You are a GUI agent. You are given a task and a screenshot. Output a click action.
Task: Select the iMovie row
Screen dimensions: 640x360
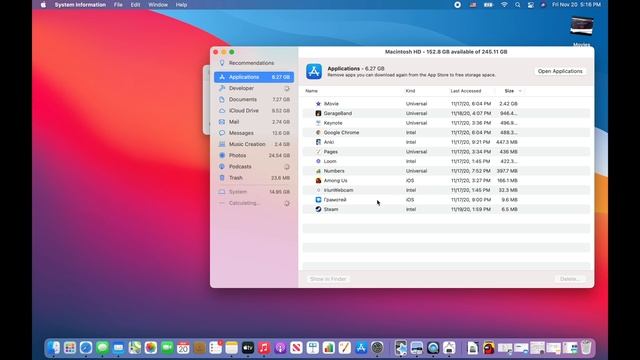pyautogui.click(x=446, y=104)
